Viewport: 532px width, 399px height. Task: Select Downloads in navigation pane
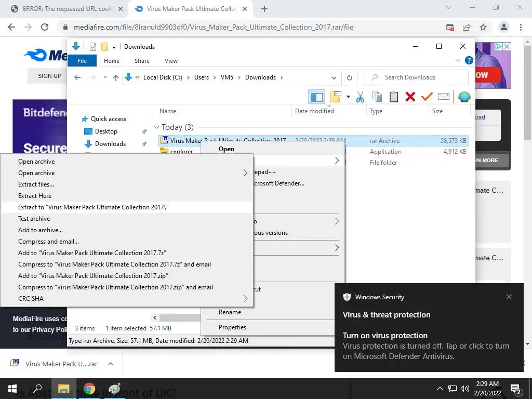tap(110, 144)
